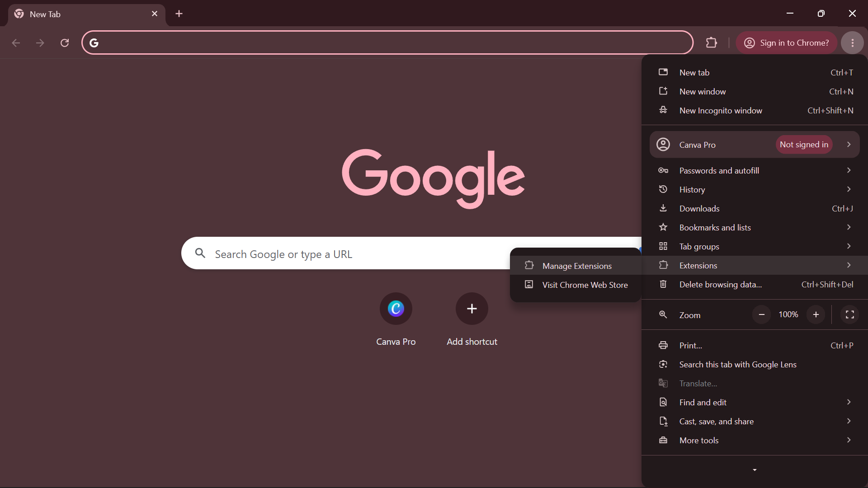Expand Canva Pro profile chevron
The width and height of the screenshot is (868, 488).
pos(849,145)
